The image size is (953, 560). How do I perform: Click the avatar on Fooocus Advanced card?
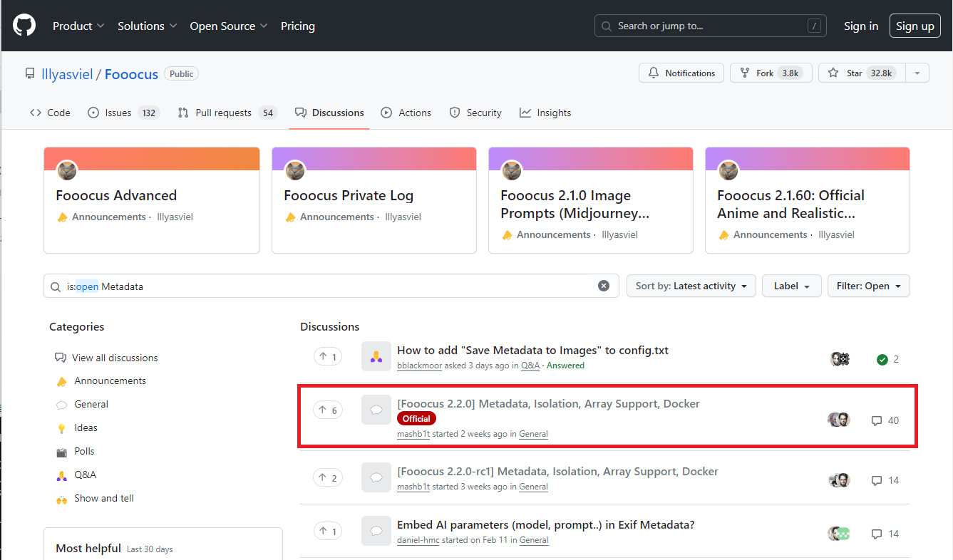(67, 170)
